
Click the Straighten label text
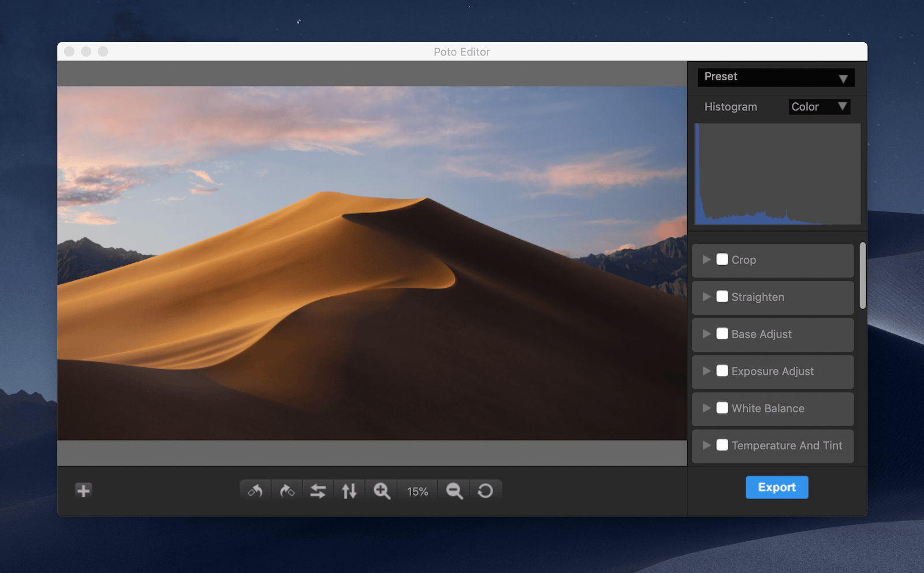click(758, 297)
